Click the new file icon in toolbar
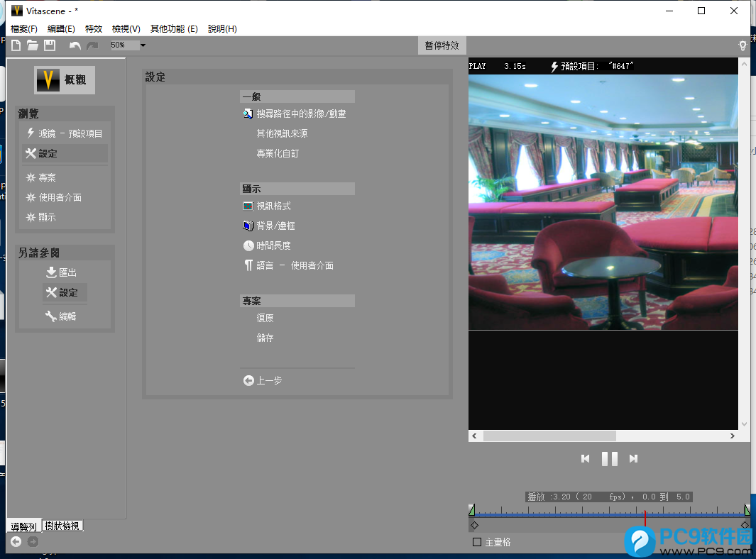 click(16, 45)
